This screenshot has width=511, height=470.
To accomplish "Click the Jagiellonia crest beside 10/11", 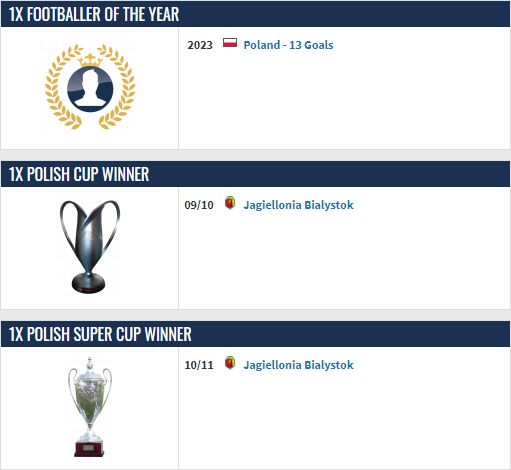I will click(230, 363).
